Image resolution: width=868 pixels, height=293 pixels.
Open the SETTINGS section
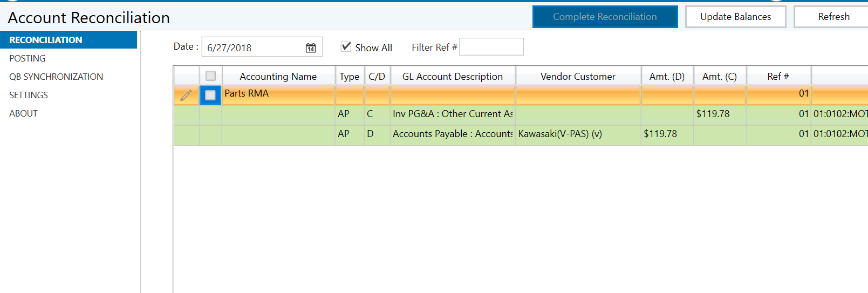pos(29,95)
